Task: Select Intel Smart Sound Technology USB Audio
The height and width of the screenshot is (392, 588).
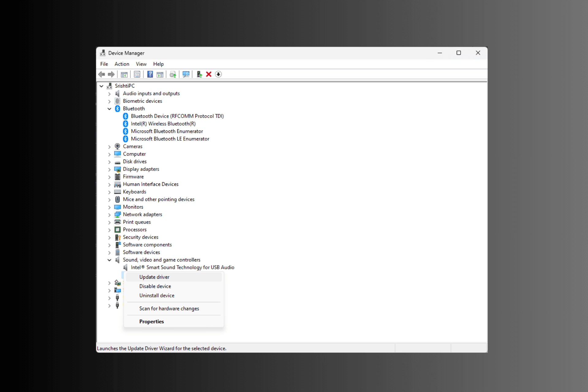Action: pos(182,267)
